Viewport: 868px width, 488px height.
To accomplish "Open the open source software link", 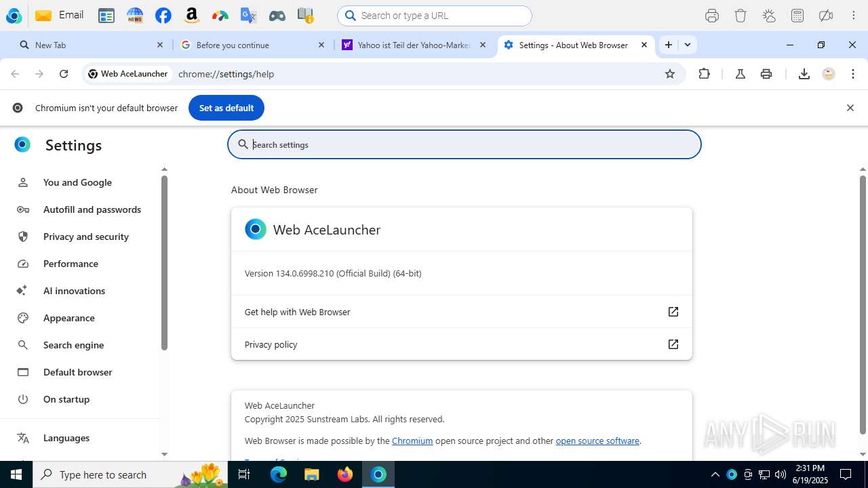I will pos(597,441).
